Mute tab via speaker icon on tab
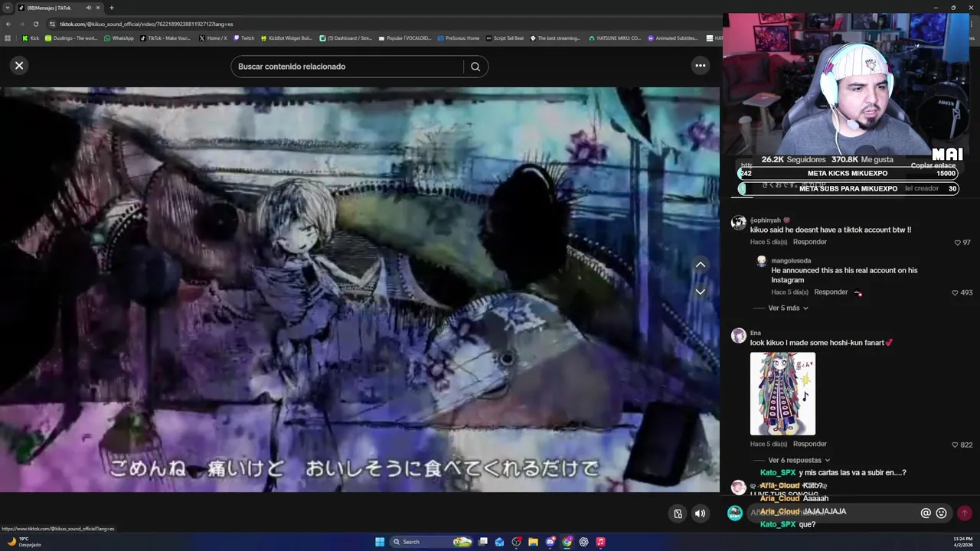This screenshot has width=980, height=551. (88, 8)
